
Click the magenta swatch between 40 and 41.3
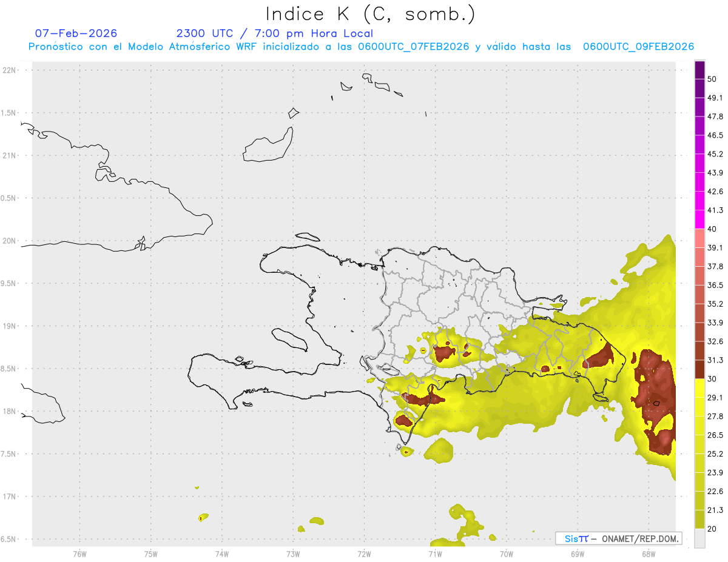[x=699, y=220]
